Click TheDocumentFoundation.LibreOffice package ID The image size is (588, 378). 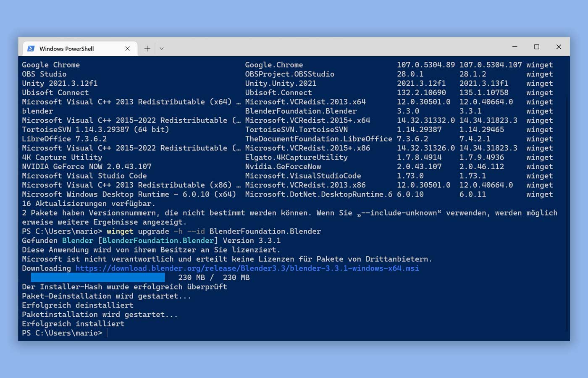pos(319,139)
